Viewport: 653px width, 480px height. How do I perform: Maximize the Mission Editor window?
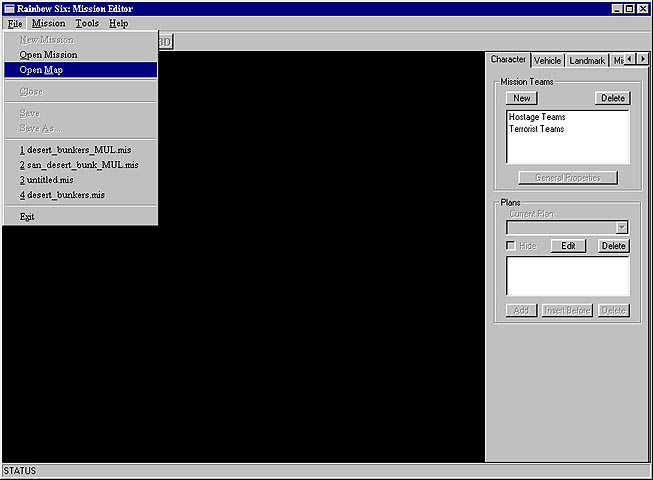[x=629, y=8]
